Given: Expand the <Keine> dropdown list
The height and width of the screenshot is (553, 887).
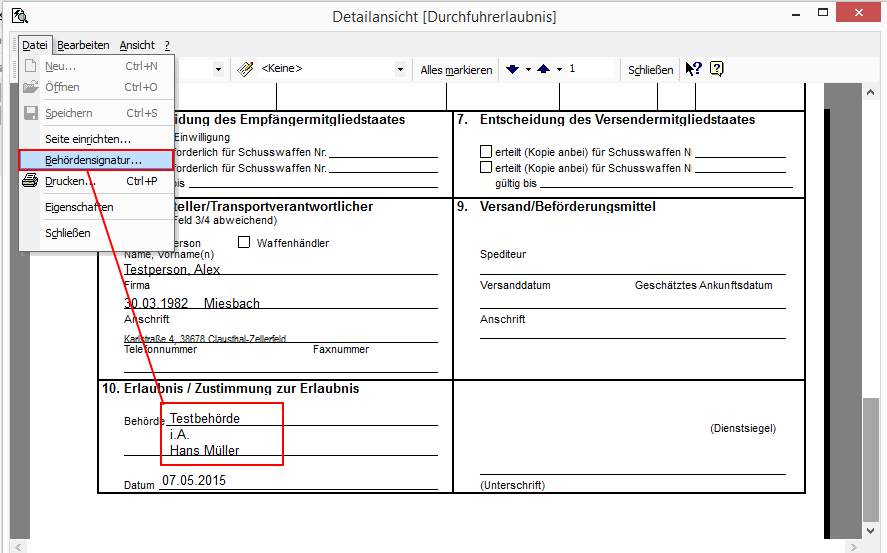Looking at the screenshot, I should (400, 69).
